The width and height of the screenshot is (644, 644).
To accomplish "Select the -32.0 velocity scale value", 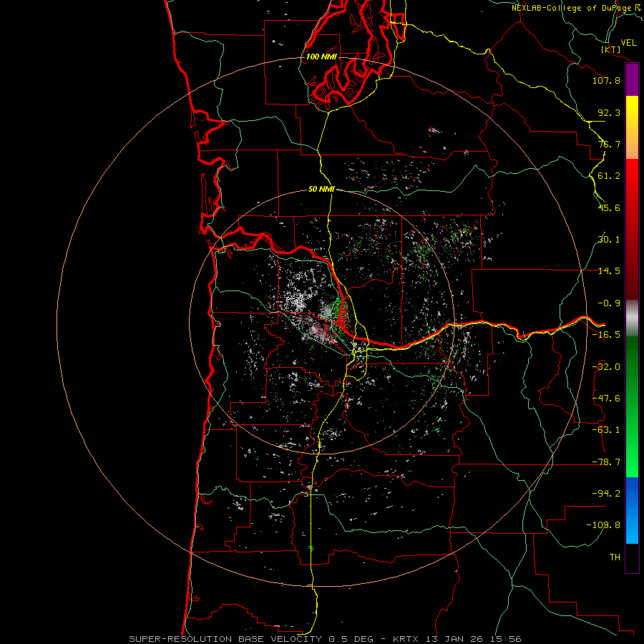I will pyautogui.click(x=606, y=367).
